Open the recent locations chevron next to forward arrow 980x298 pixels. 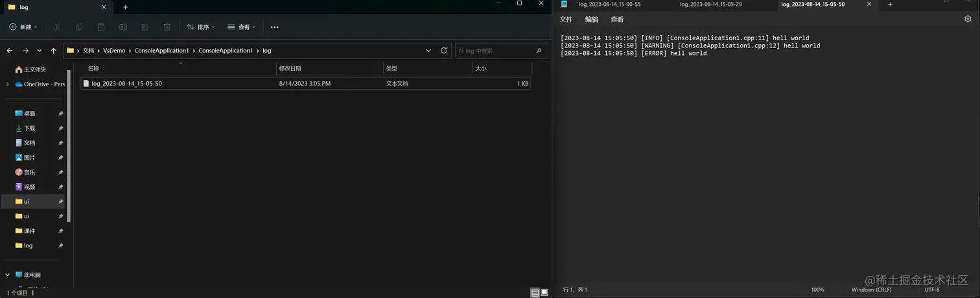pos(40,51)
